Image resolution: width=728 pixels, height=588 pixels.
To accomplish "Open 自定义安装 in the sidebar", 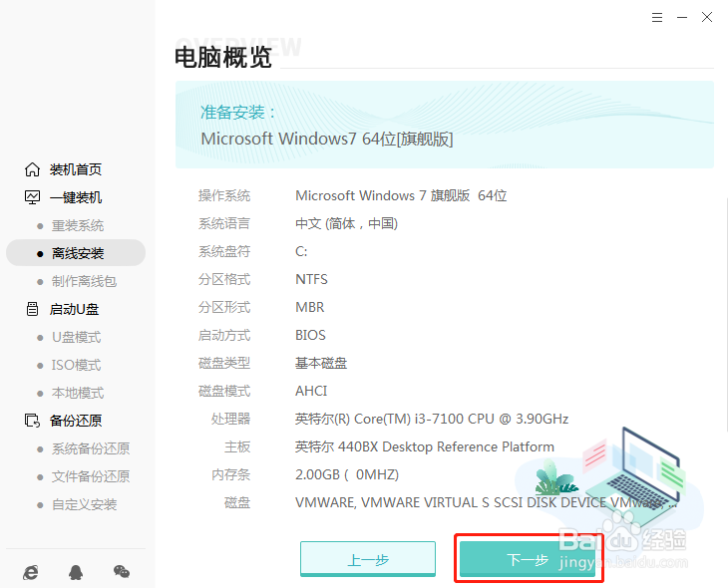I will (84, 504).
